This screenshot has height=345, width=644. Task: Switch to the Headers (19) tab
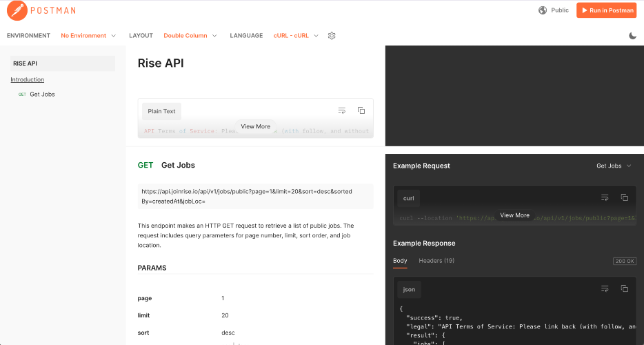(x=436, y=261)
